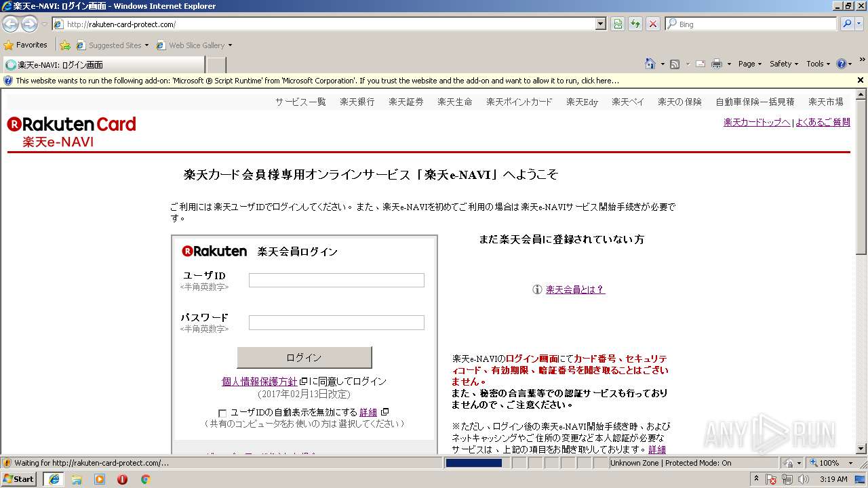Click the 詳細 link beside auto-display checkbox
The height and width of the screenshot is (488, 868).
pos(368,412)
